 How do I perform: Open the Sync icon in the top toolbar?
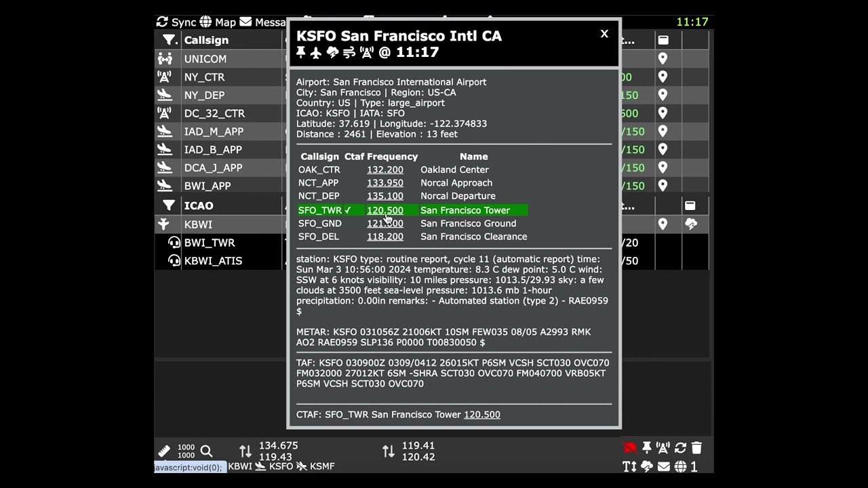163,22
